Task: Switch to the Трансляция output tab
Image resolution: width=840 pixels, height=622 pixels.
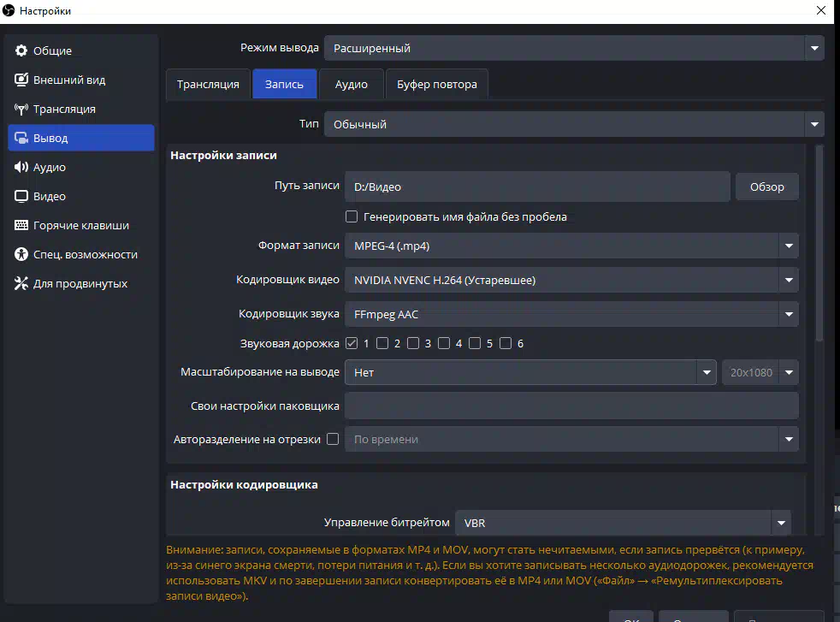Action: point(209,84)
